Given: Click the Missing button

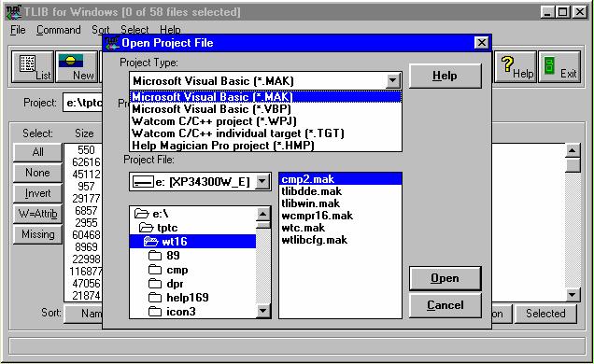Looking at the screenshot, I should [x=37, y=234].
